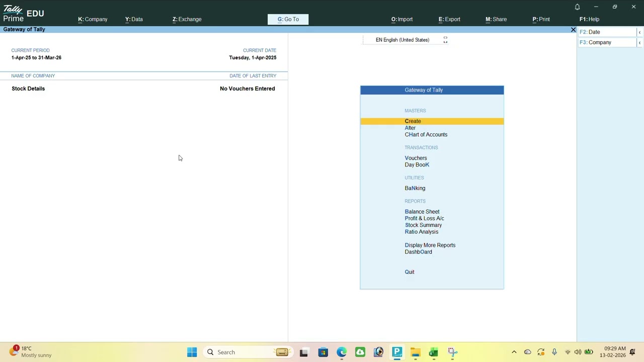Click the current period 1-Apr-25 to 31-Mar-26
Screen dimensions: 644x362
36,58
